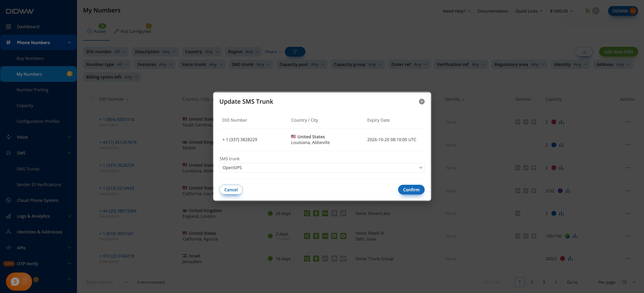
Task: Open the SMS trunk OpenSIPS dropdown
Action: (x=322, y=168)
